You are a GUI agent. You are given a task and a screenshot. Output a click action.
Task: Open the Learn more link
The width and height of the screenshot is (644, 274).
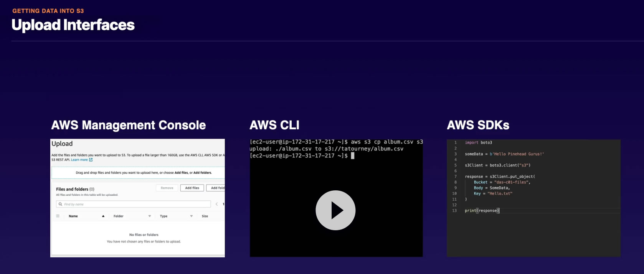[79, 160]
